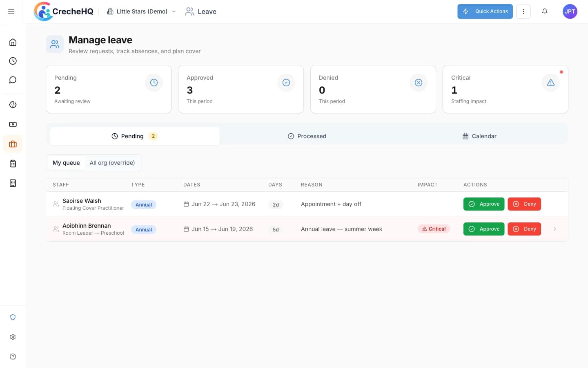Click calendar icon beside Jun 22 dates

click(x=186, y=204)
